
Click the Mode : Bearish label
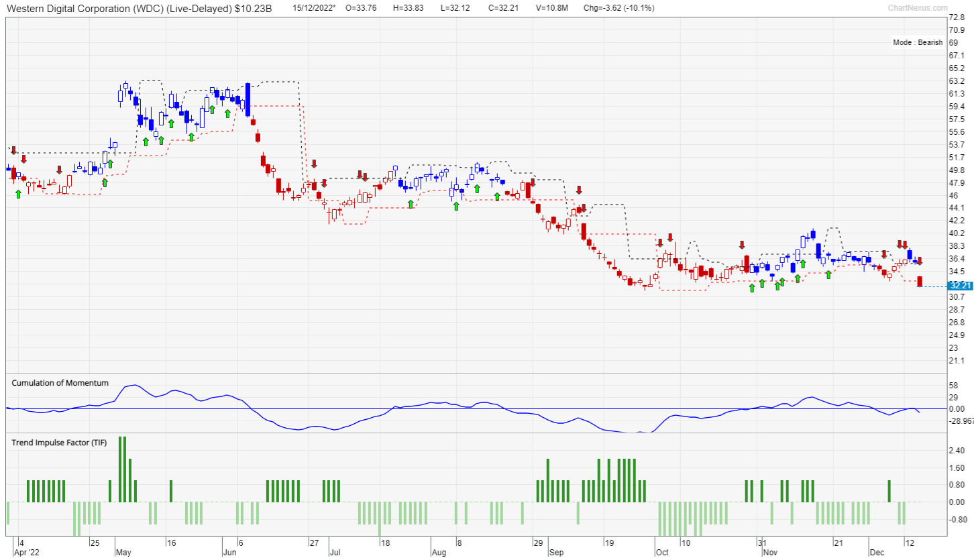[918, 42]
